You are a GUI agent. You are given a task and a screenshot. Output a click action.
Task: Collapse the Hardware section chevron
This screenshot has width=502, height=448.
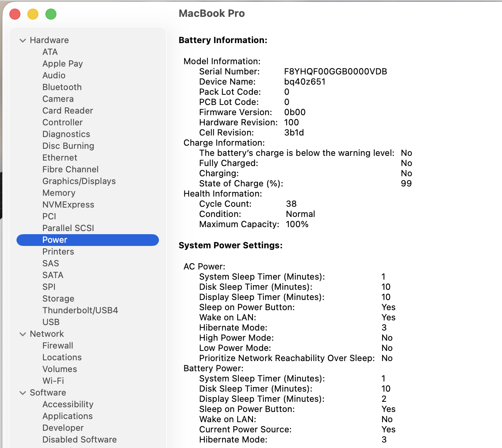coord(23,40)
